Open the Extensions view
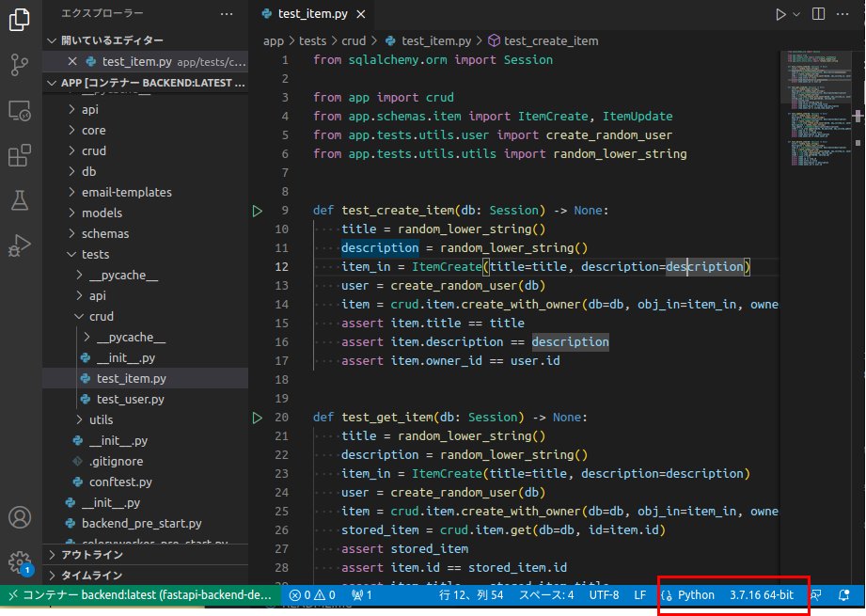 (20, 155)
